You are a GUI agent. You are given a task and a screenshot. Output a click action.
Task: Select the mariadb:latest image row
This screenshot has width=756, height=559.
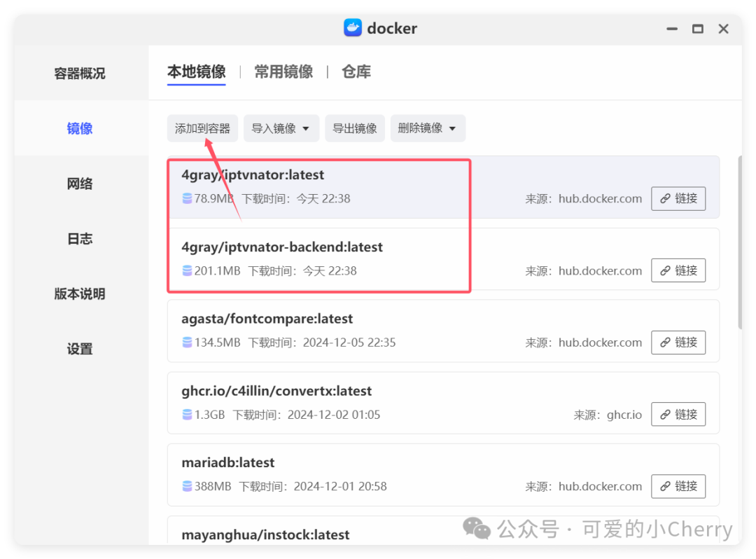[x=443, y=475]
